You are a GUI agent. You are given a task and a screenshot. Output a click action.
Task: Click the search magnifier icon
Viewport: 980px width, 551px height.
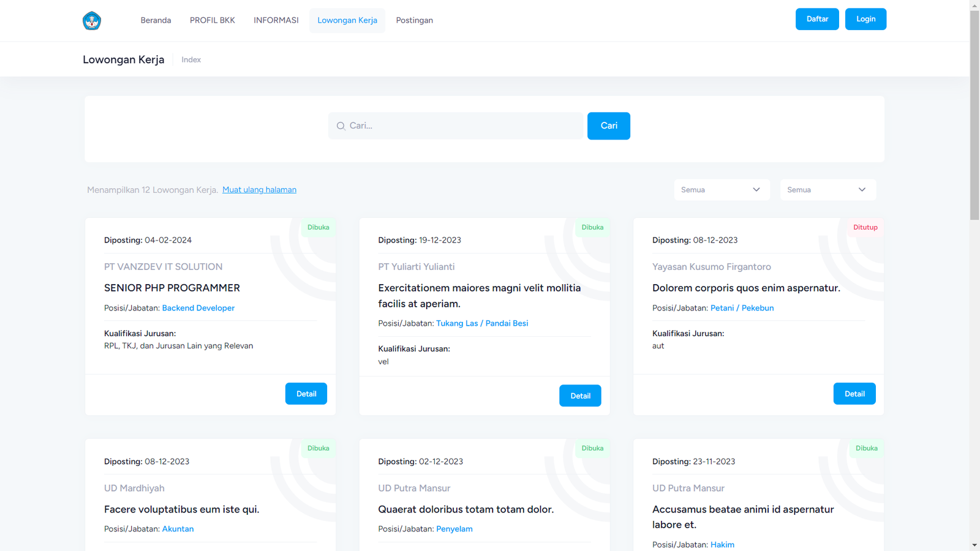pyautogui.click(x=341, y=126)
